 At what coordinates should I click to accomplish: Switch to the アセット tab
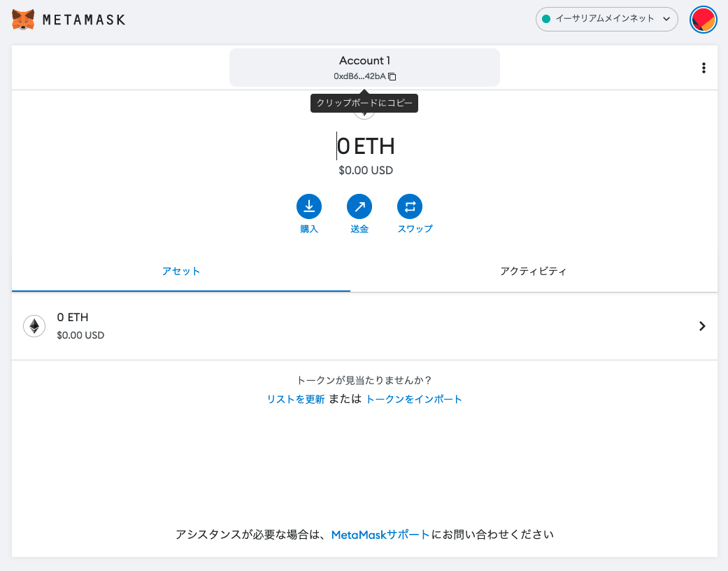pyautogui.click(x=181, y=272)
